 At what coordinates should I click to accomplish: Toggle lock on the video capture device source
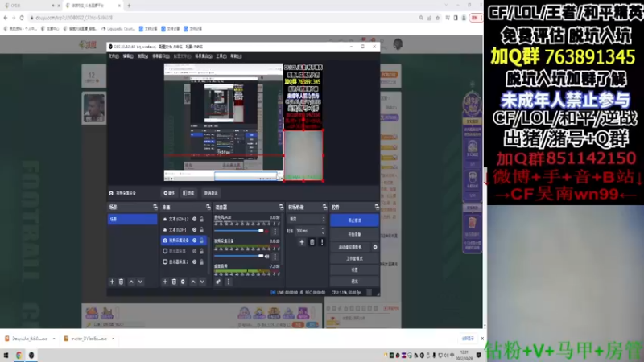tap(202, 241)
